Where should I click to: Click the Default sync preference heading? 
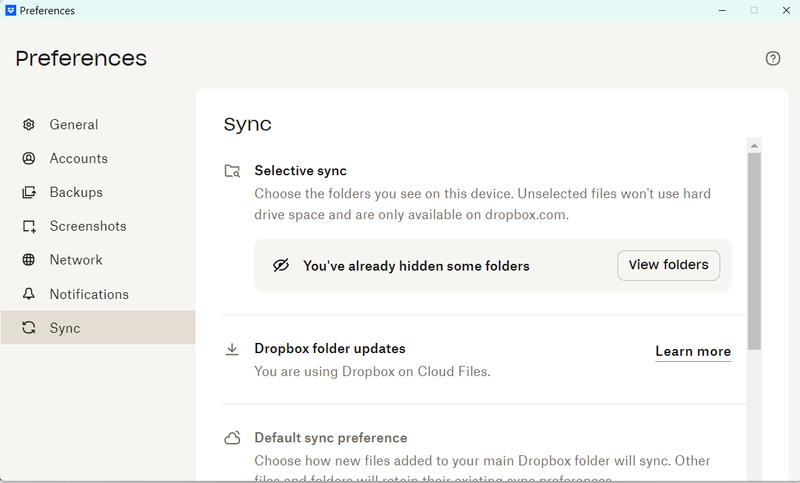330,438
